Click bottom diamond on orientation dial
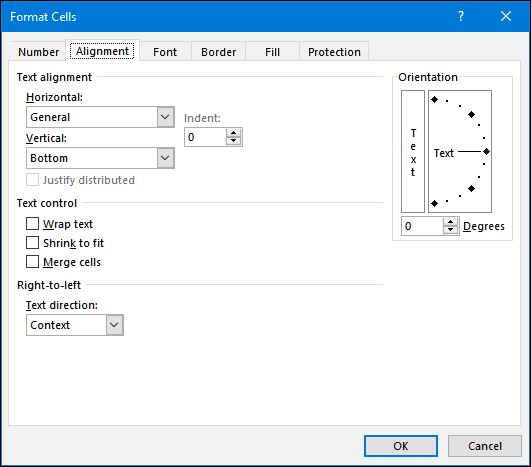 coord(434,204)
